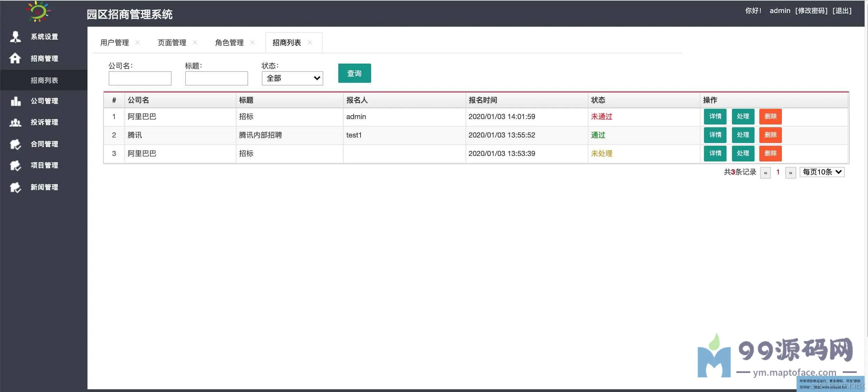
Task: Click the green 查询 search button
Action: point(354,73)
